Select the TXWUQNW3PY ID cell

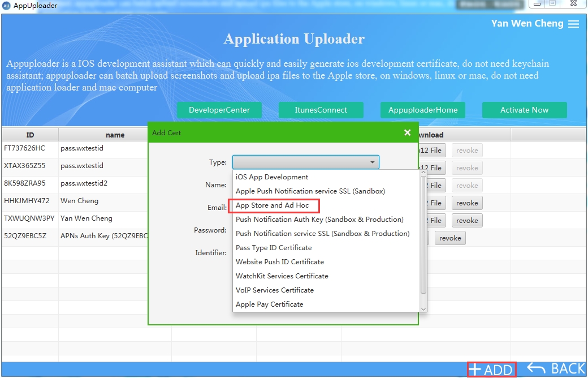[30, 220]
